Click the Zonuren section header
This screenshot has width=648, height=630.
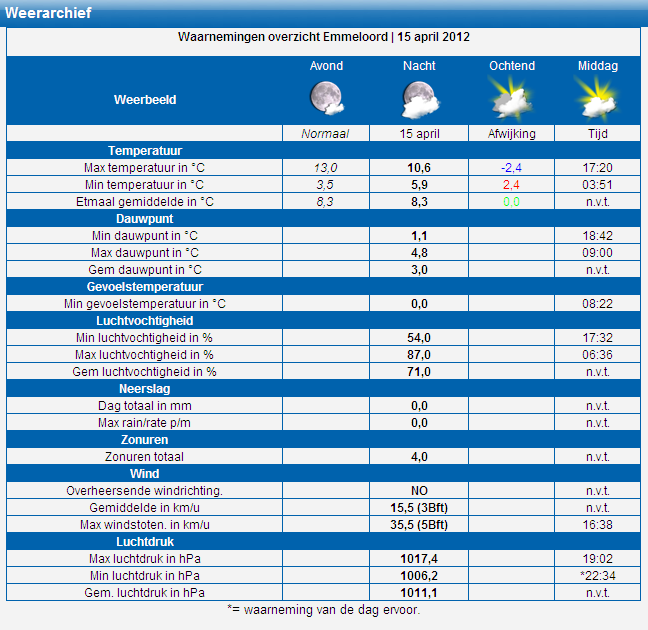[x=145, y=440]
